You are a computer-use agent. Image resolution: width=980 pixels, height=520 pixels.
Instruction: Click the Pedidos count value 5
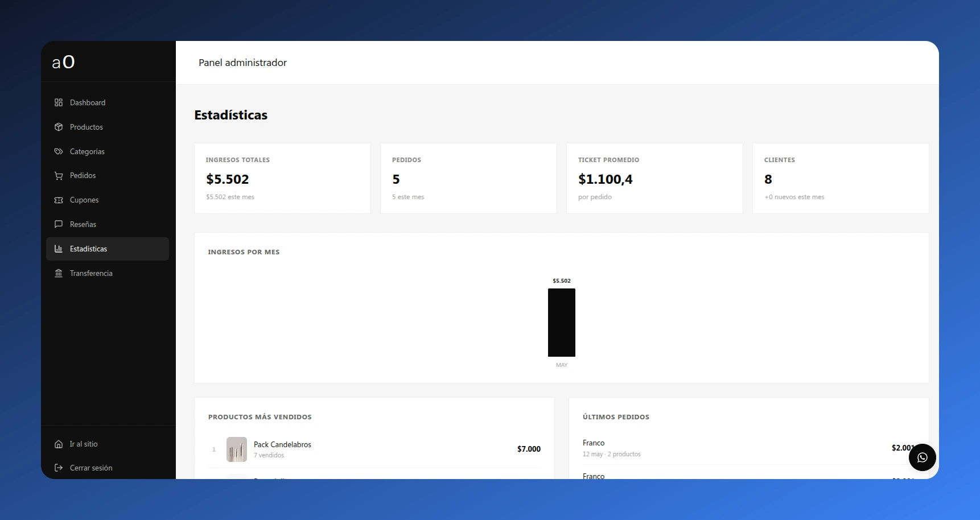[x=396, y=179]
